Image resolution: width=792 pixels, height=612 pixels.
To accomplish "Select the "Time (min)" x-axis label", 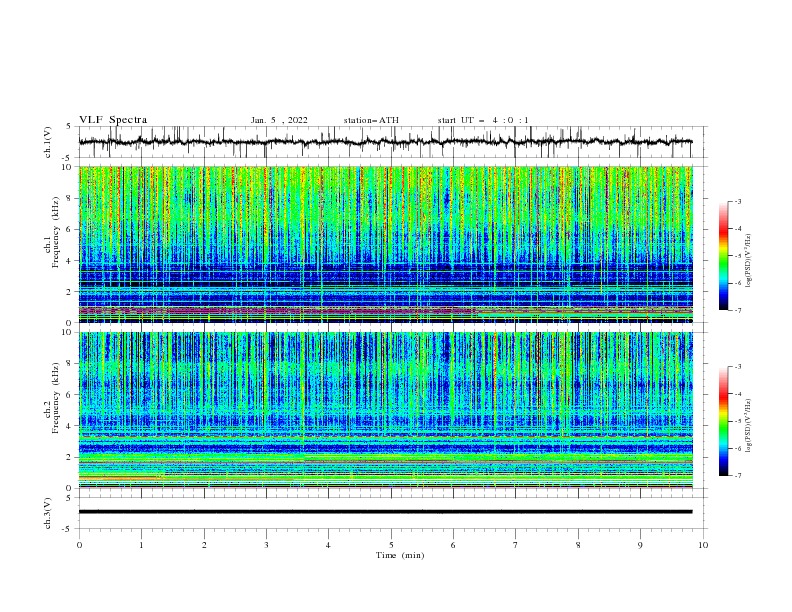I will (400, 555).
